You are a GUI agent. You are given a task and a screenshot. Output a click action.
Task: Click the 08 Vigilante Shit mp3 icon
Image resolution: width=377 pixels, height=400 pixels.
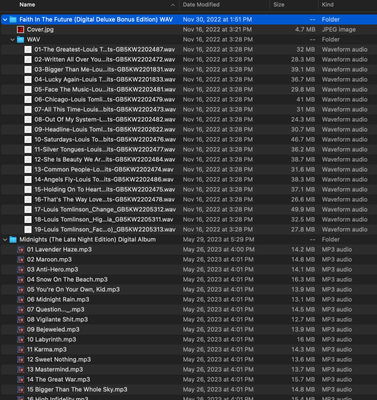pos(21,320)
